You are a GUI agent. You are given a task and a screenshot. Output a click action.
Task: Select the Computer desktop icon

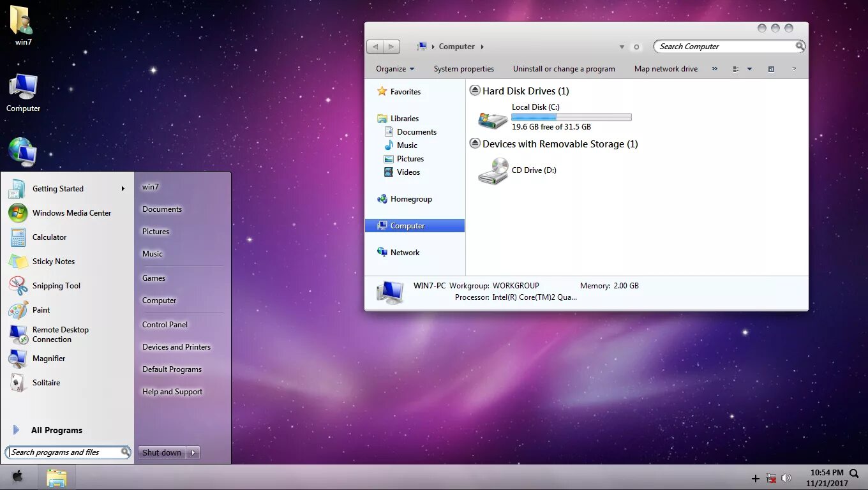[23, 93]
